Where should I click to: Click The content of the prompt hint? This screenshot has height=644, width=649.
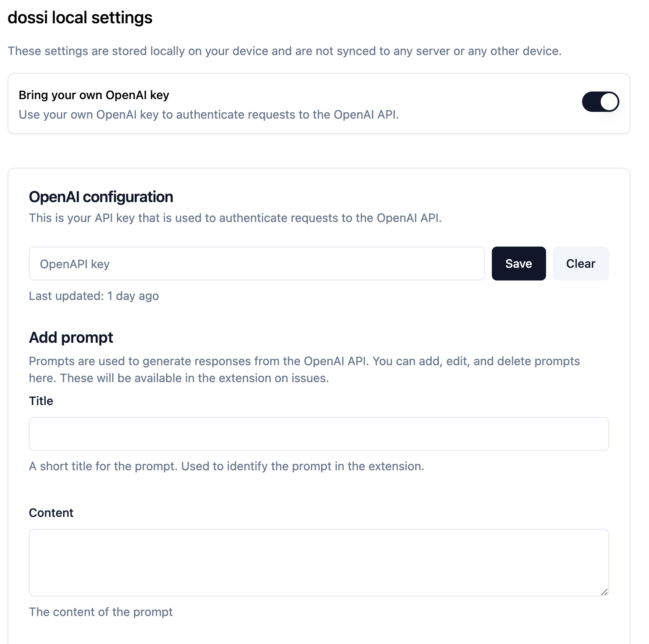101,612
